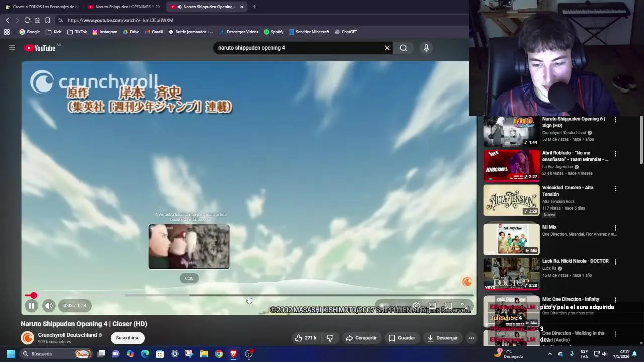Close the Naruto Shippuden Opening 4 tab
Image resolution: width=644 pixels, height=362 pixels.
[x=242, y=7]
